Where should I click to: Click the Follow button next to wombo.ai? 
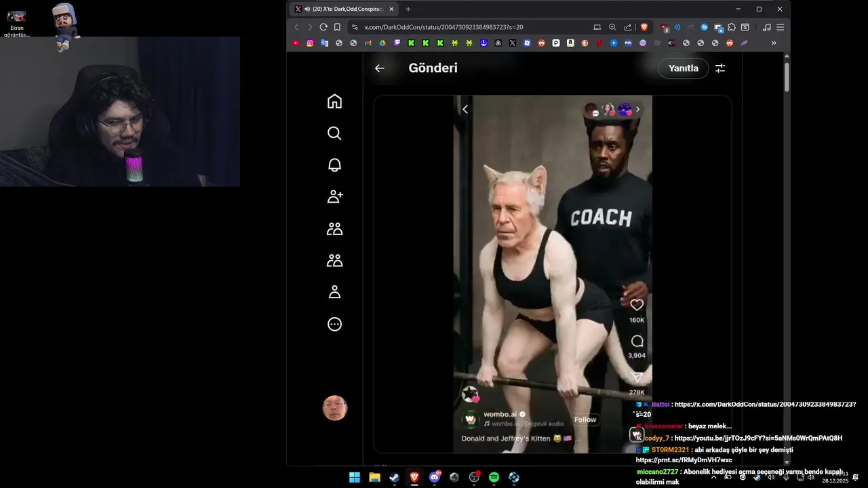tap(585, 420)
